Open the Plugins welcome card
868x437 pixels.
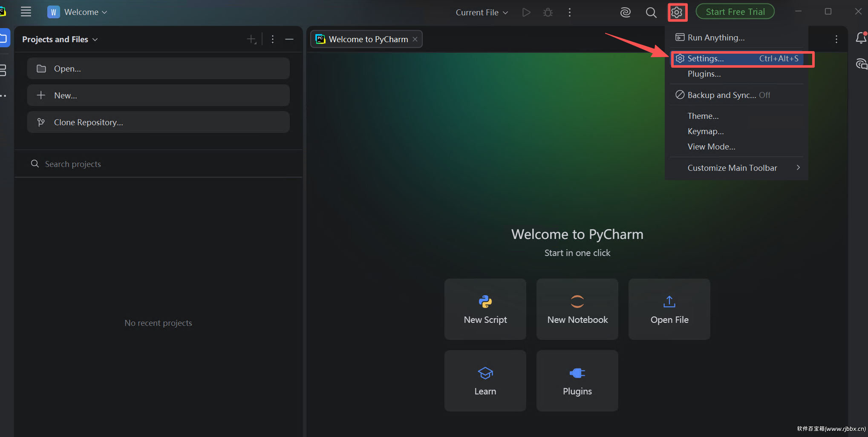coord(577,381)
